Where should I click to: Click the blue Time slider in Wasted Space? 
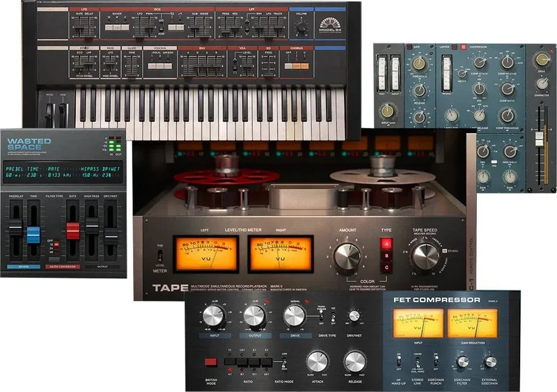coord(33,235)
